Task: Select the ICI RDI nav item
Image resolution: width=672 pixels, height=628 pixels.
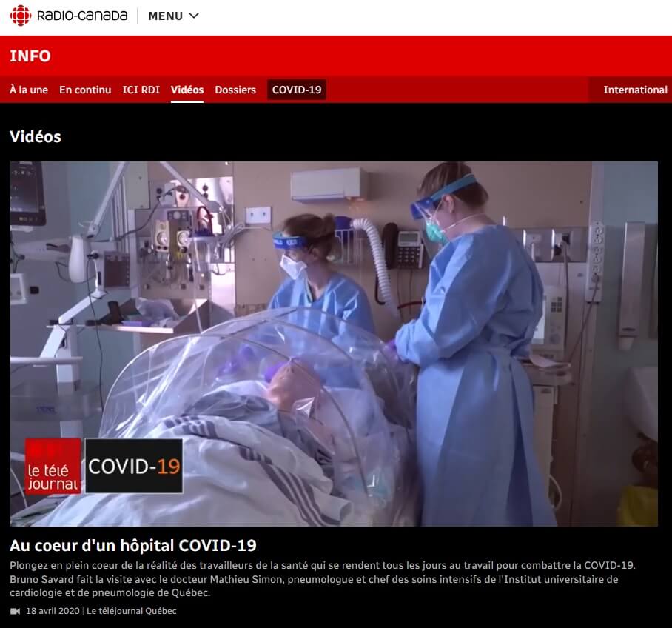Action: (141, 90)
